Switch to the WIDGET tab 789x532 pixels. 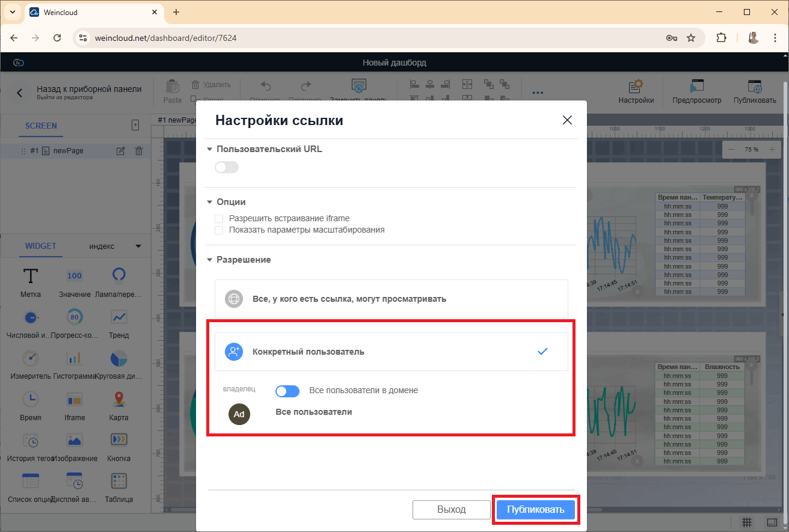pos(40,246)
